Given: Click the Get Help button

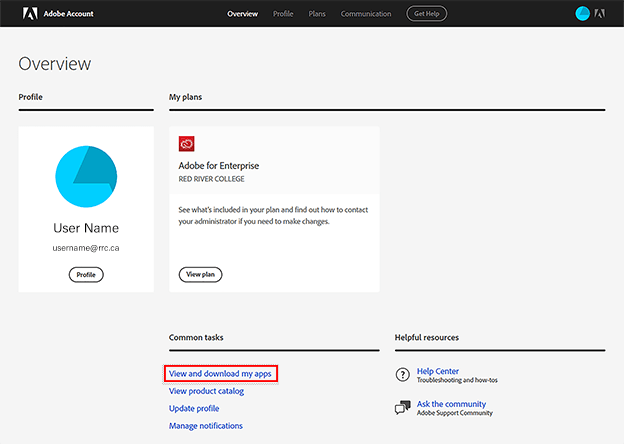Looking at the screenshot, I should pyautogui.click(x=427, y=14).
